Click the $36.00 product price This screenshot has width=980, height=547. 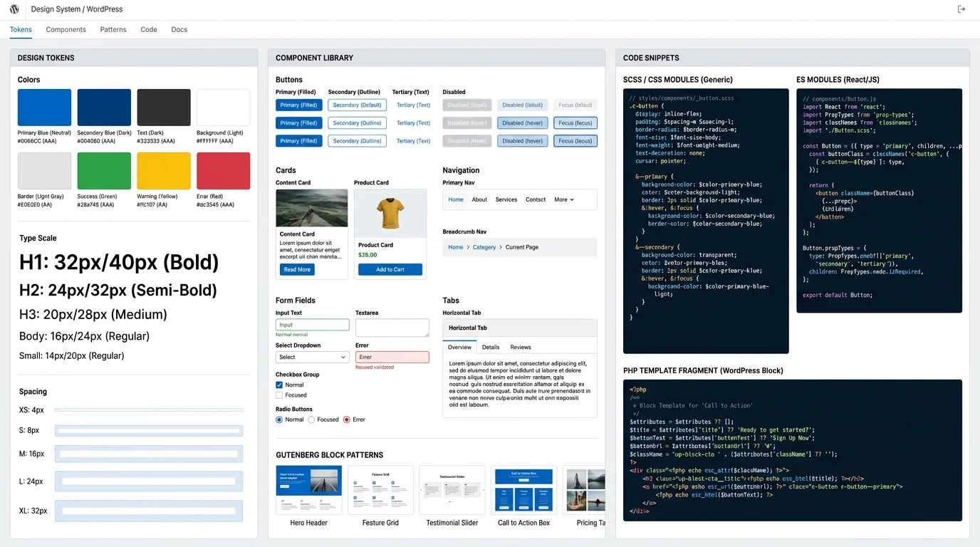click(x=367, y=255)
